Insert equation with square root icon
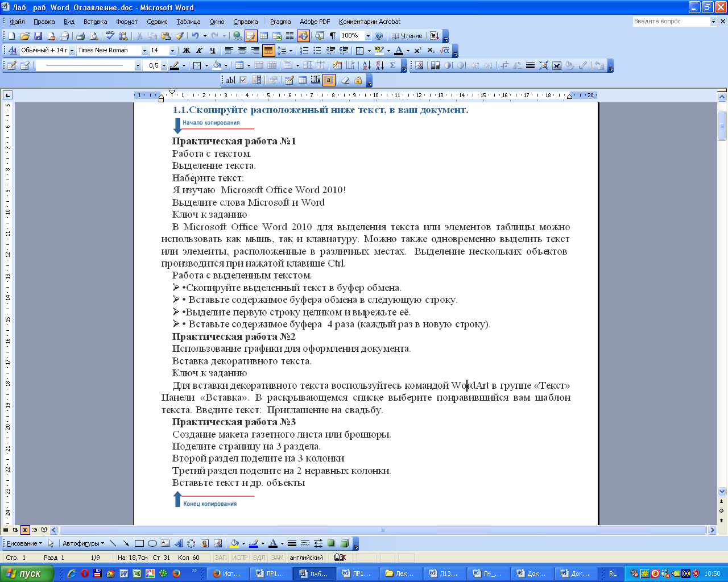 pos(444,51)
